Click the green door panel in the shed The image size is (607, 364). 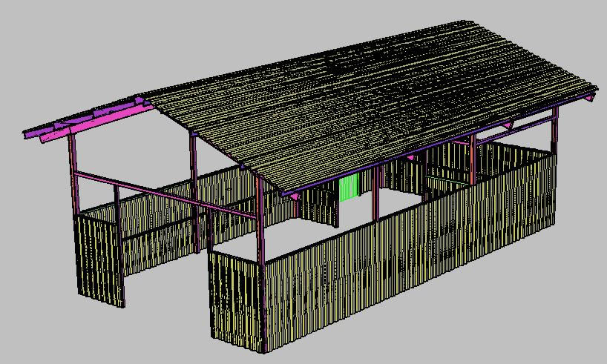pyautogui.click(x=349, y=188)
